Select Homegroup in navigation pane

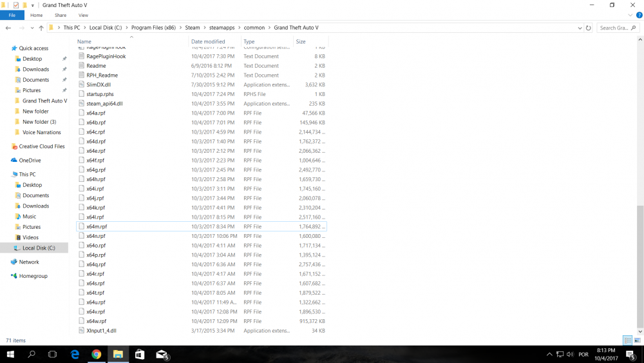[x=33, y=276]
